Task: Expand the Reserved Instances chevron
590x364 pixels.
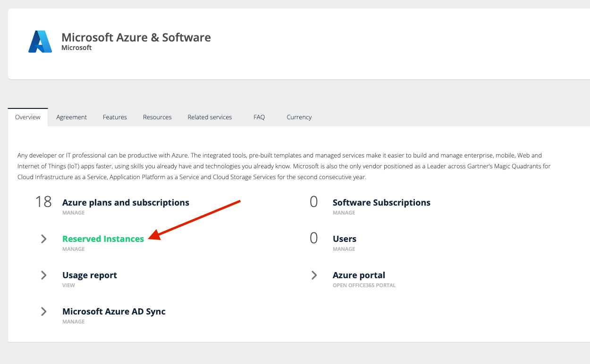Action: pos(44,239)
